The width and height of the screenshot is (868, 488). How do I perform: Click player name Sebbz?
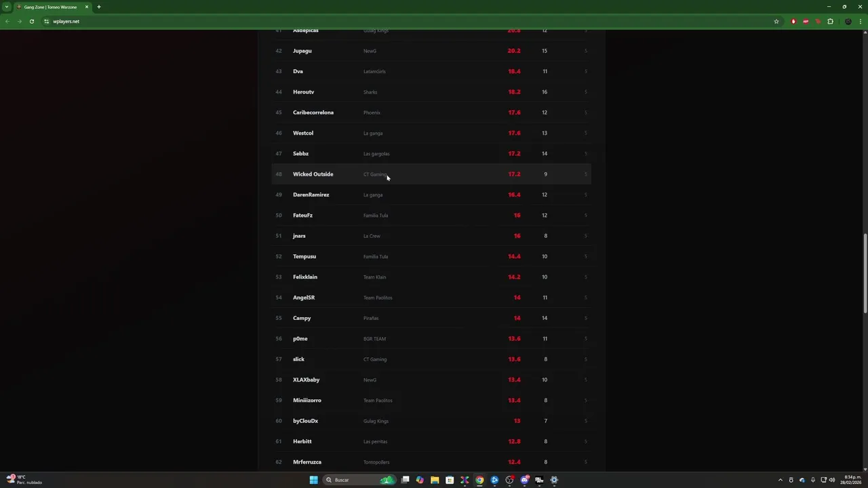tap(300, 154)
